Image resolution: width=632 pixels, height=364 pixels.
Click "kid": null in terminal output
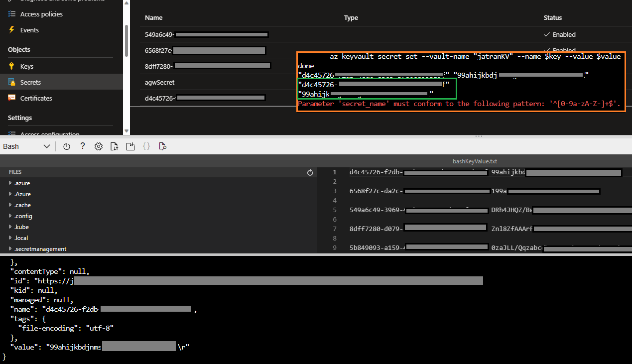click(x=34, y=290)
